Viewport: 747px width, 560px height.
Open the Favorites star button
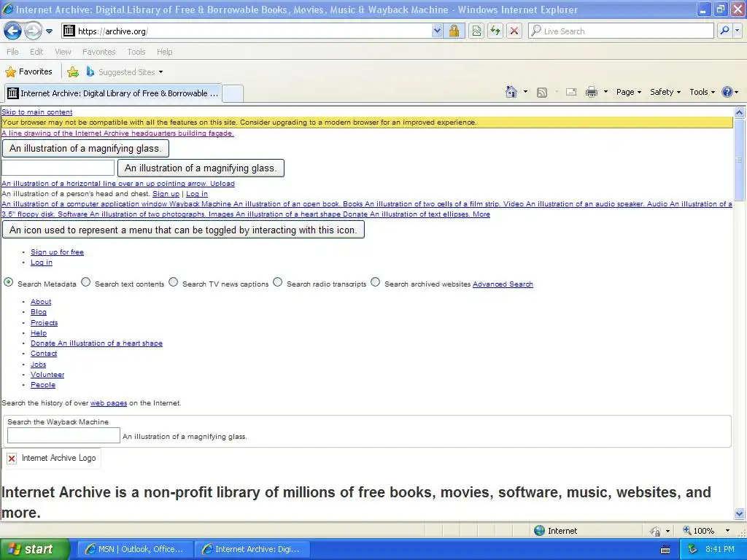(x=28, y=72)
